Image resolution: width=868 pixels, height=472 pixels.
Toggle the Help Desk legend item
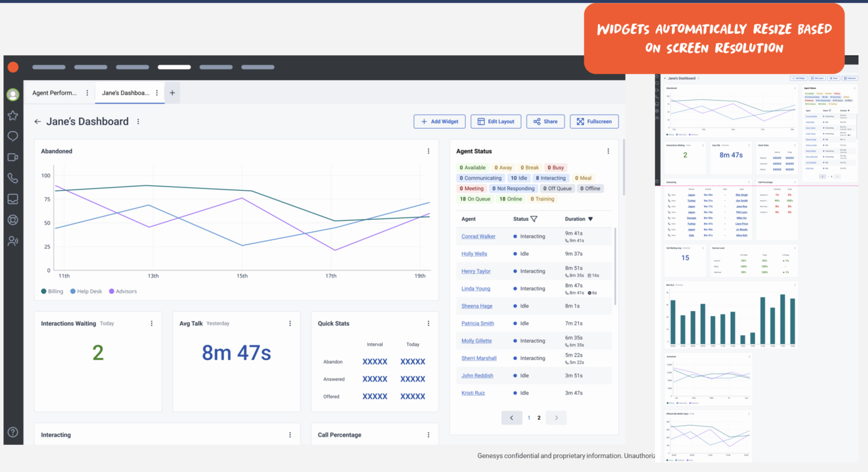86,291
